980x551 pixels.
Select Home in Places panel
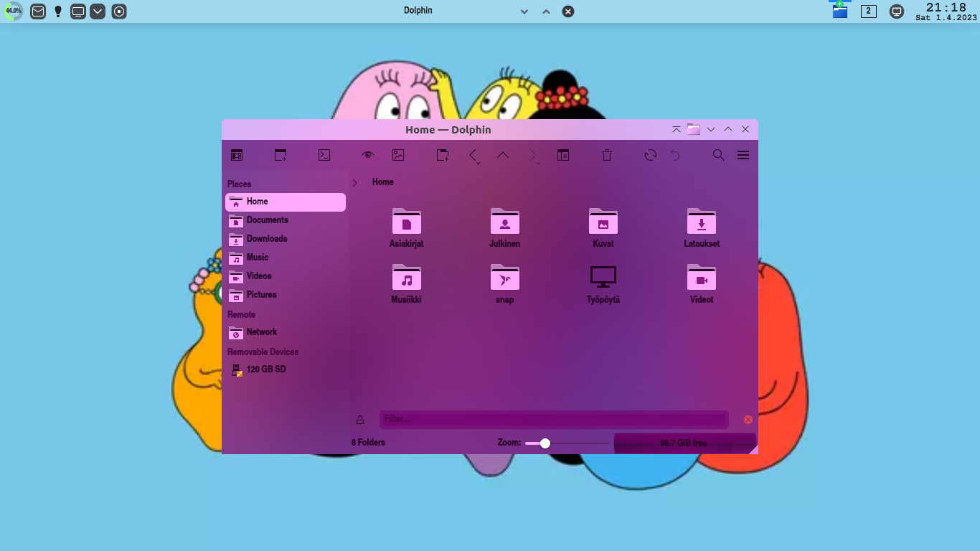(x=286, y=202)
